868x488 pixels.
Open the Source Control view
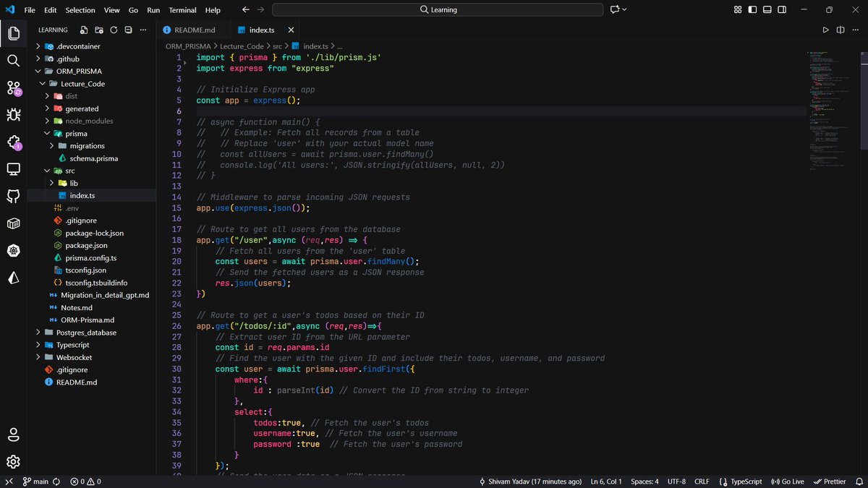[x=13, y=88]
